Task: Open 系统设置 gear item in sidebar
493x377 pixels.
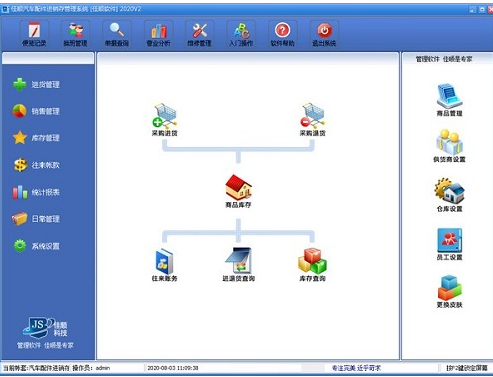Action: pos(36,246)
